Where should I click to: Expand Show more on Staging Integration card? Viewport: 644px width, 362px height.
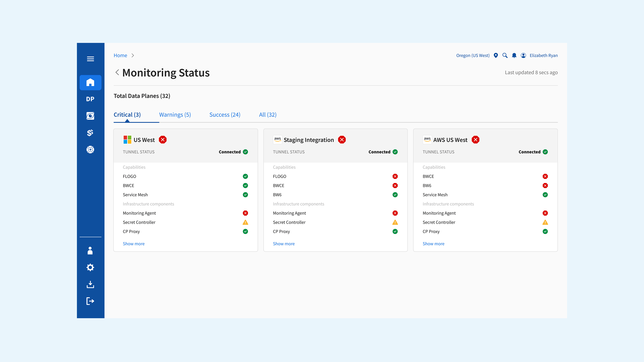pyautogui.click(x=284, y=244)
